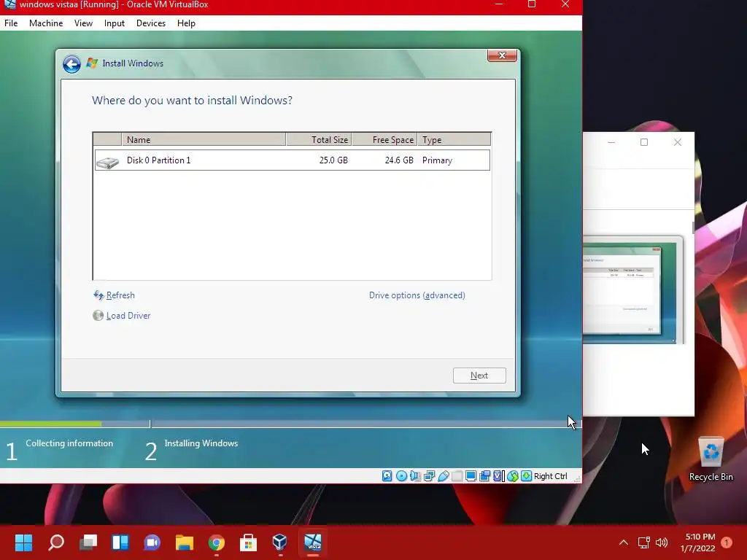Open Google Chrome from taskbar

pos(216,542)
